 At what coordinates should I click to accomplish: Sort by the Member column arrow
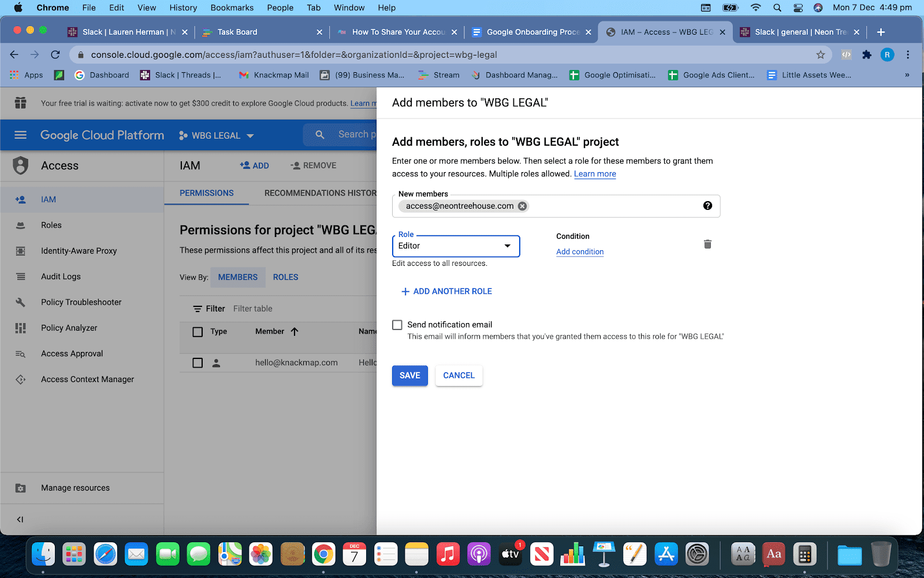[x=295, y=332]
